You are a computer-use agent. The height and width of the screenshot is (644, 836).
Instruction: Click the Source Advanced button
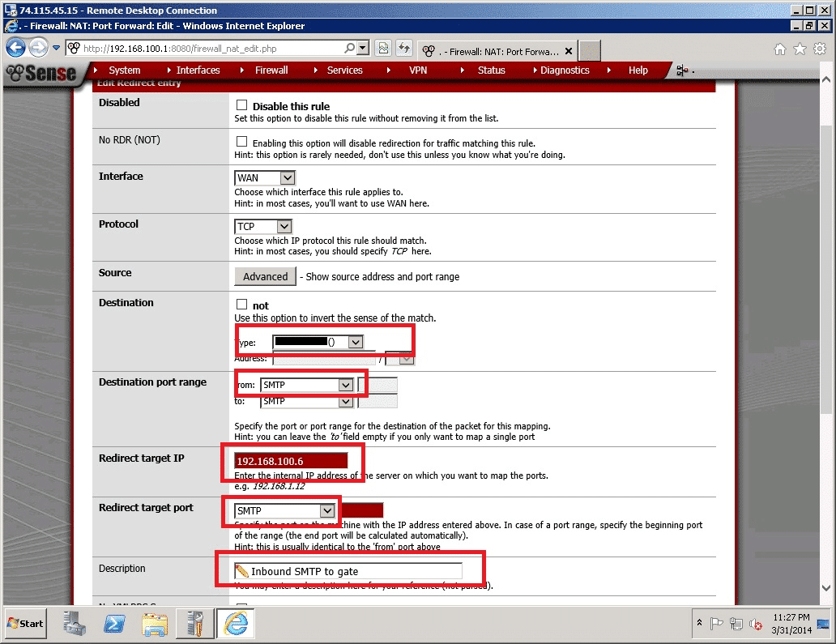[x=265, y=276]
